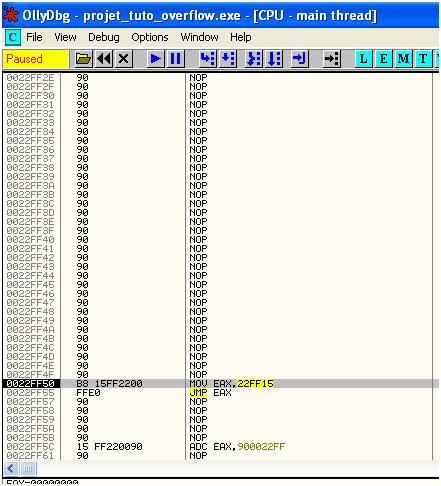
Task: Open the Debug menu
Action: [104, 37]
